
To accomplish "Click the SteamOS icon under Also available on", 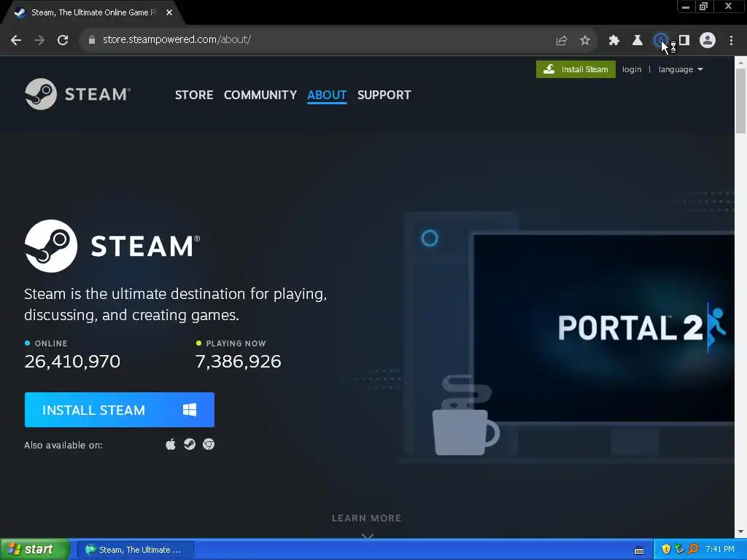I will click(190, 445).
